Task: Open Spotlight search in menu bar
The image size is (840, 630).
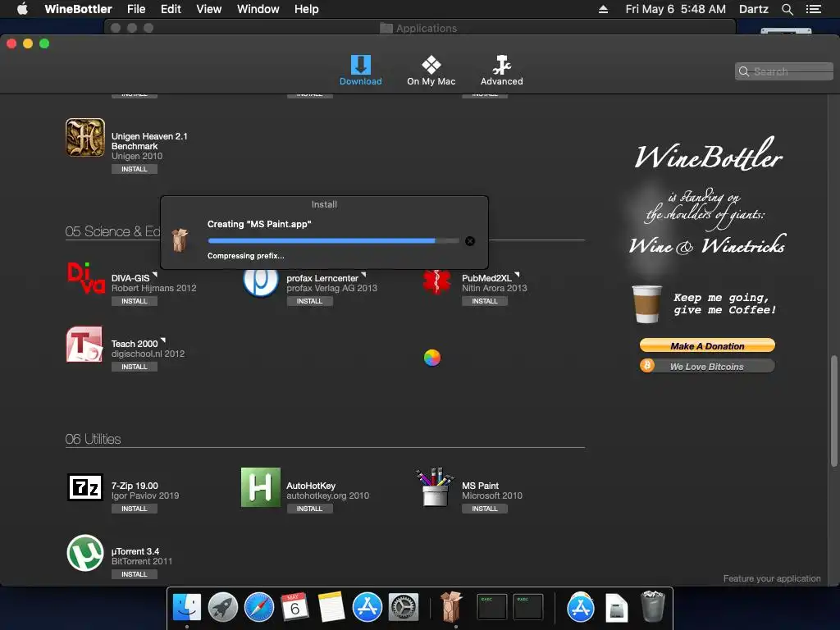Action: click(x=787, y=9)
